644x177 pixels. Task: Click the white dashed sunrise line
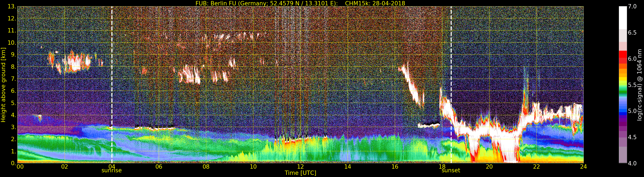pyautogui.click(x=112, y=85)
